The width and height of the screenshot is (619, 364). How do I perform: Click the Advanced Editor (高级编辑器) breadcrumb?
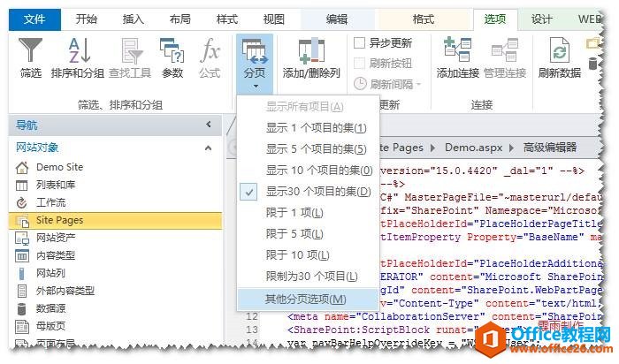coord(549,148)
